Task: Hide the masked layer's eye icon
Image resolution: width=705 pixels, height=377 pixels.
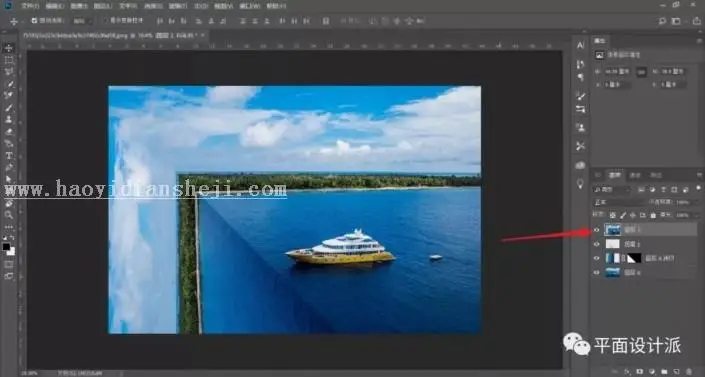Action: (597, 258)
